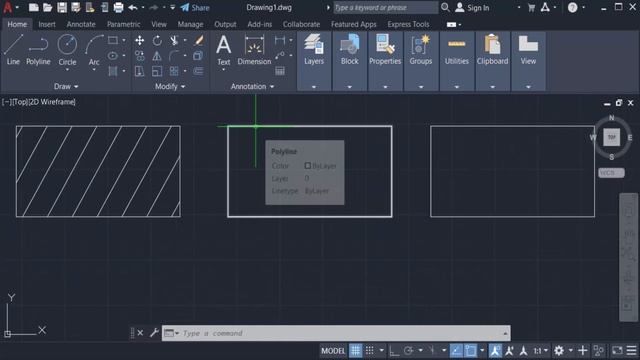Image resolution: width=640 pixels, height=360 pixels.
Task: Switch to the View tab
Action: (x=159, y=24)
